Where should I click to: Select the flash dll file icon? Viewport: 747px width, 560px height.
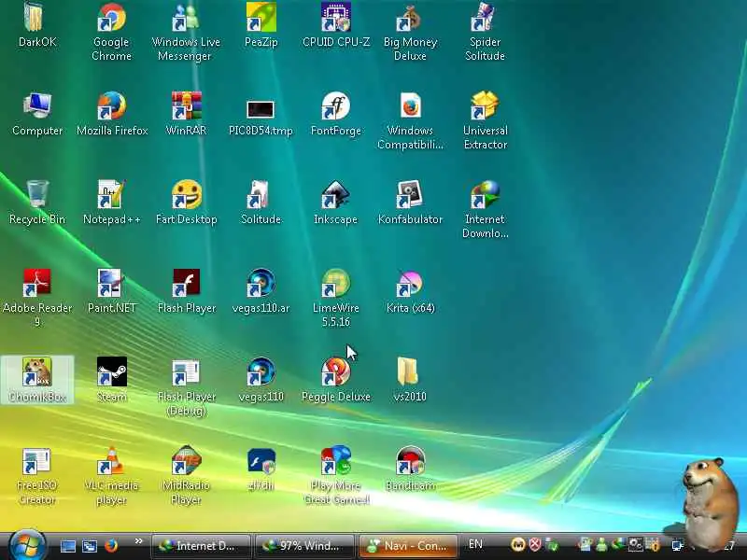pos(261,461)
